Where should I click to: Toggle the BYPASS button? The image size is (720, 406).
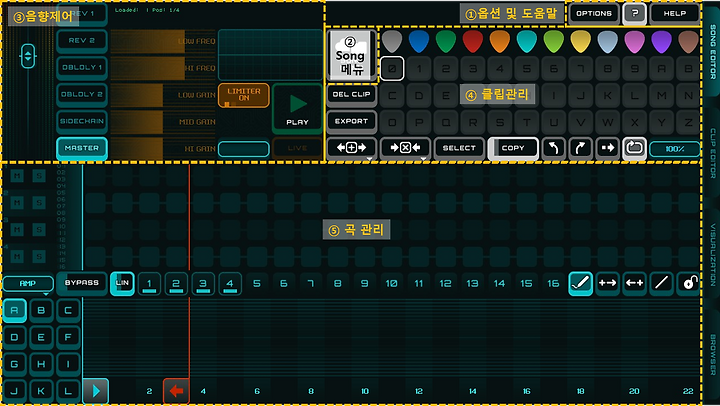pos(82,283)
